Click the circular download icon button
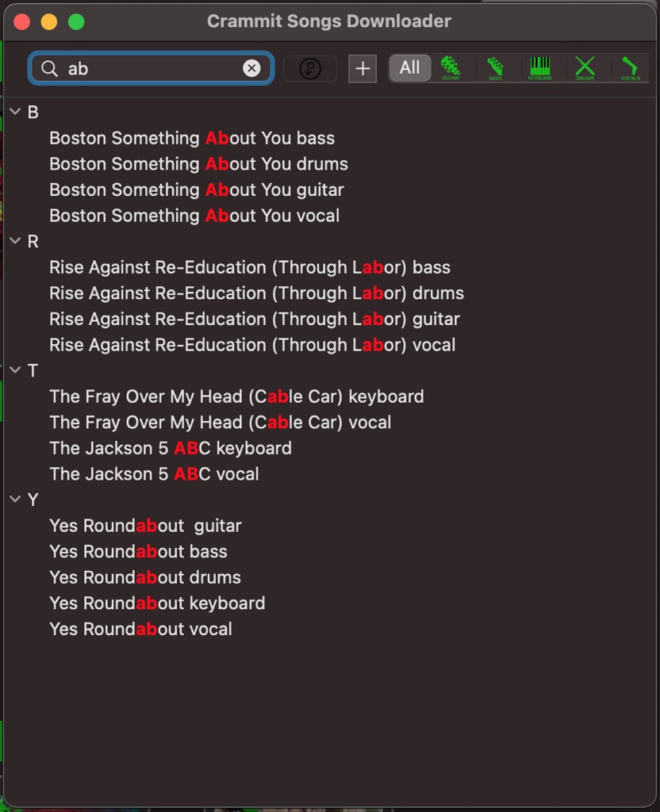The image size is (660, 812). (309, 69)
